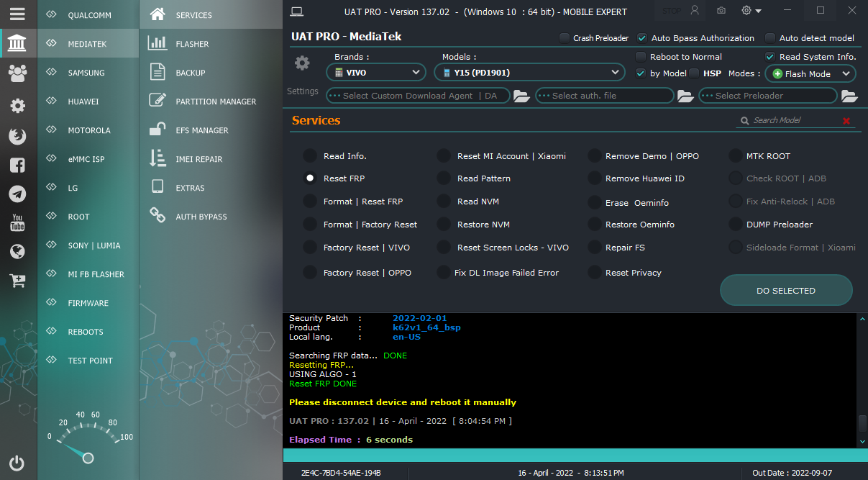Viewport: 868px width, 480px height.
Task: Open the Samsung section
Action: click(x=88, y=72)
